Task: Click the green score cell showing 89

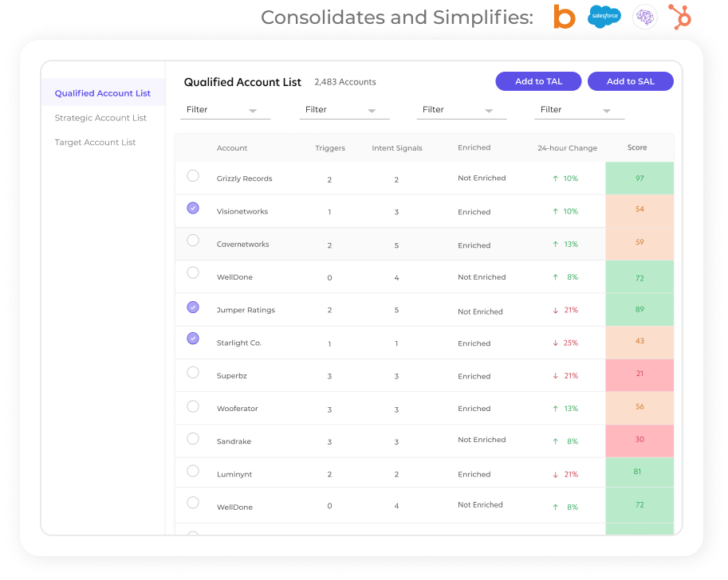Action: 639,309
